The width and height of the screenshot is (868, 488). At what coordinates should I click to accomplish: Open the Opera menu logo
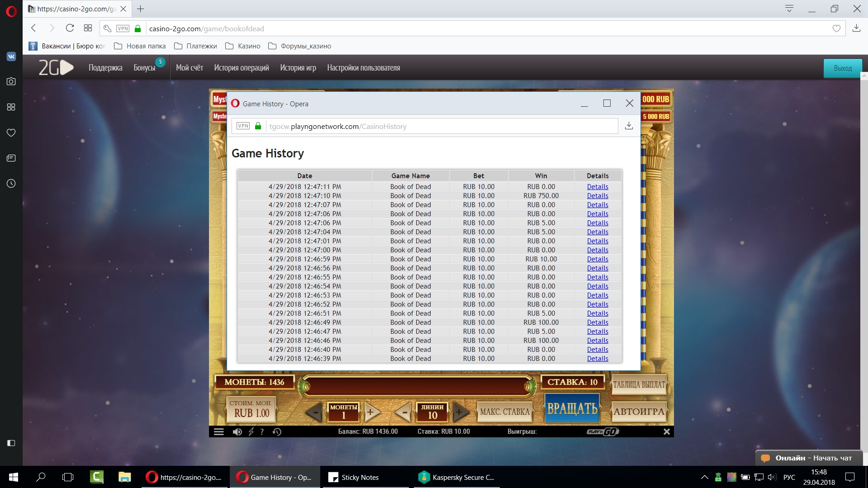(11, 11)
